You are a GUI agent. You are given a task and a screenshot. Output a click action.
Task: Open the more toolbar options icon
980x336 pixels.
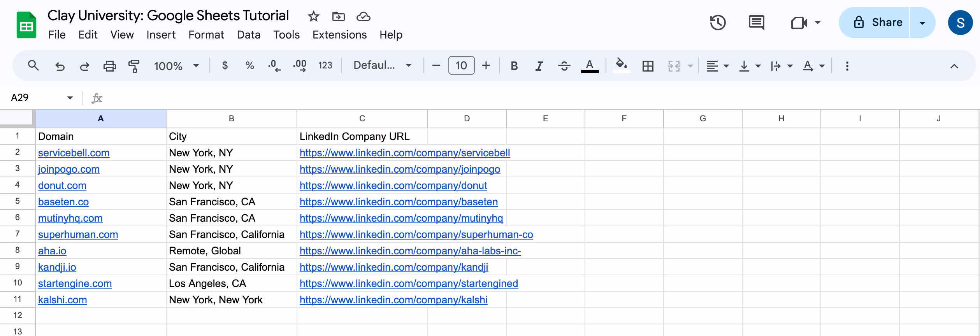tap(847, 66)
